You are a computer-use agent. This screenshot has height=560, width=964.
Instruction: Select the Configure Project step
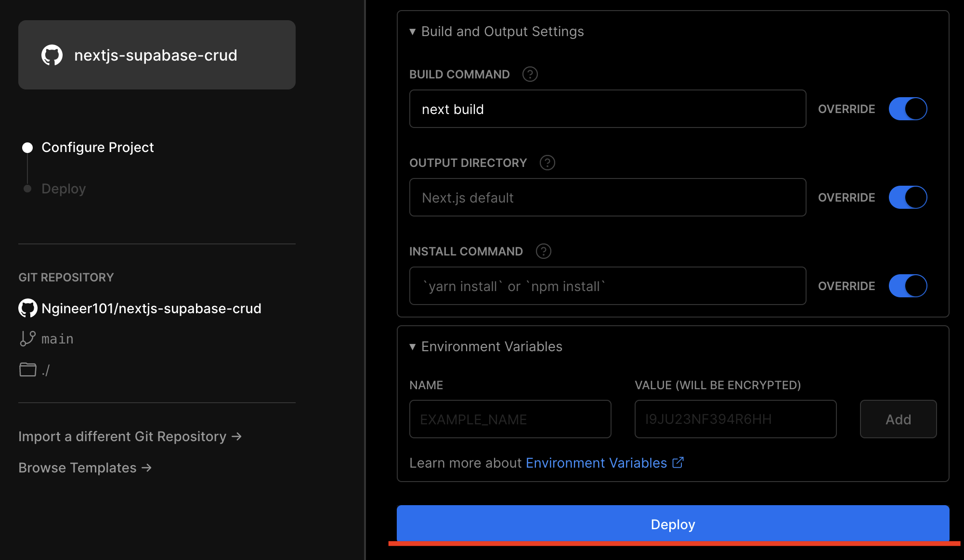97,147
